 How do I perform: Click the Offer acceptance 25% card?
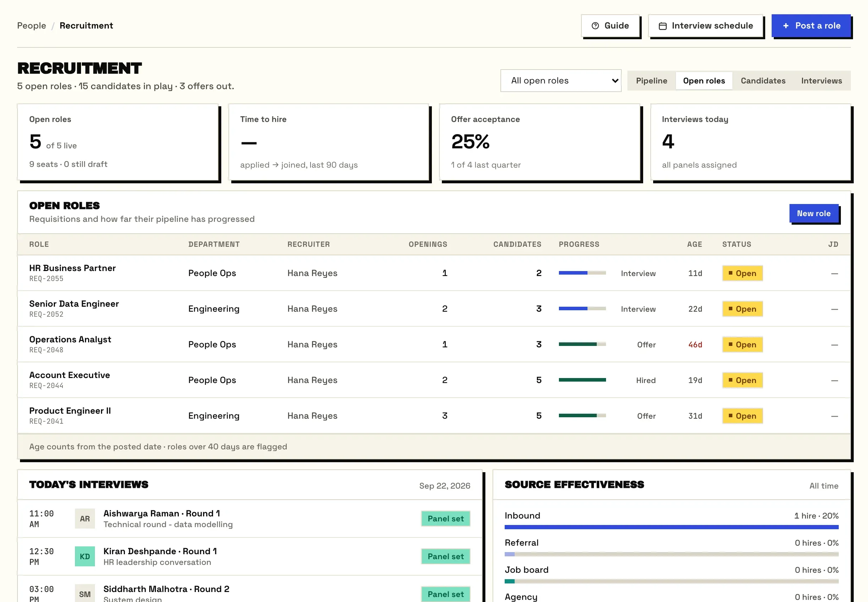click(x=539, y=142)
